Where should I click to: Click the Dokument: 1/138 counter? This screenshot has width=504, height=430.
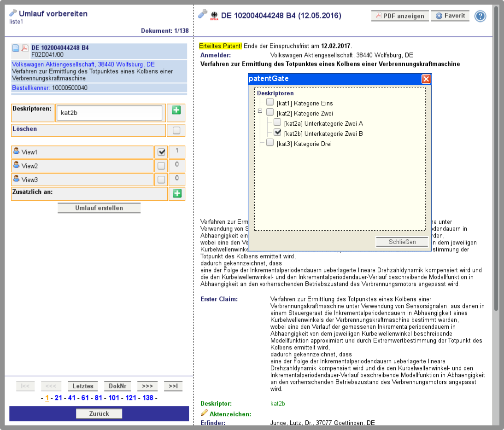165,30
